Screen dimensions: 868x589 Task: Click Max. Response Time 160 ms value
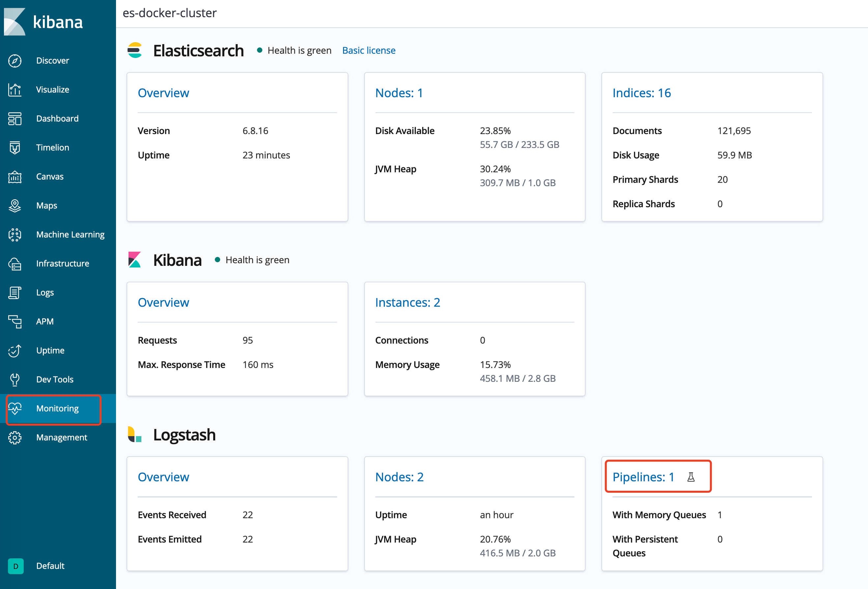(x=258, y=365)
